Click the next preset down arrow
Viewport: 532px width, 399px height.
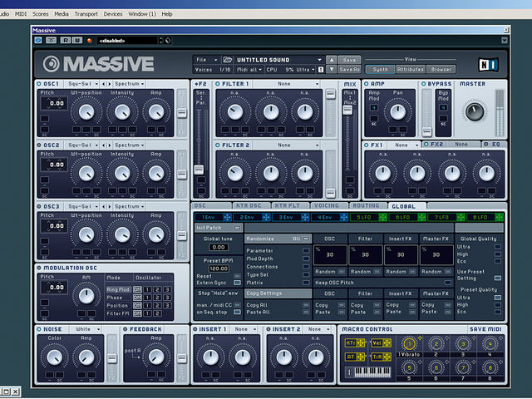pos(332,69)
